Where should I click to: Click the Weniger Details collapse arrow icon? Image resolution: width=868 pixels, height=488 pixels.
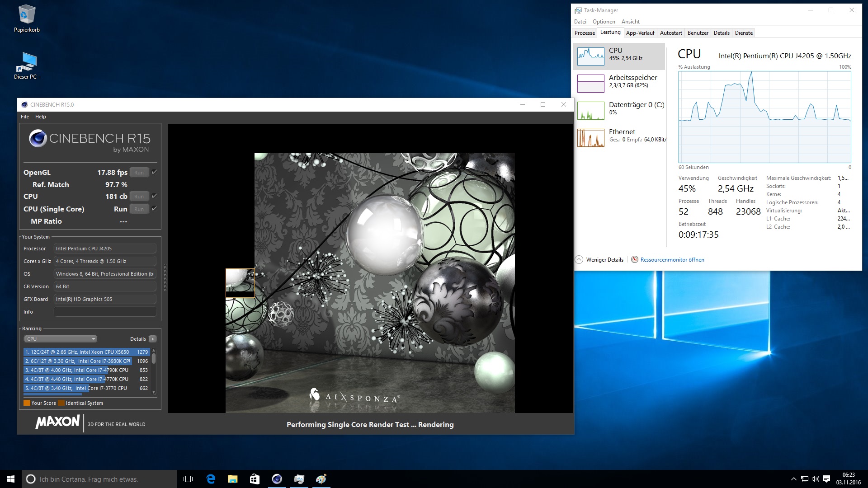(x=579, y=259)
